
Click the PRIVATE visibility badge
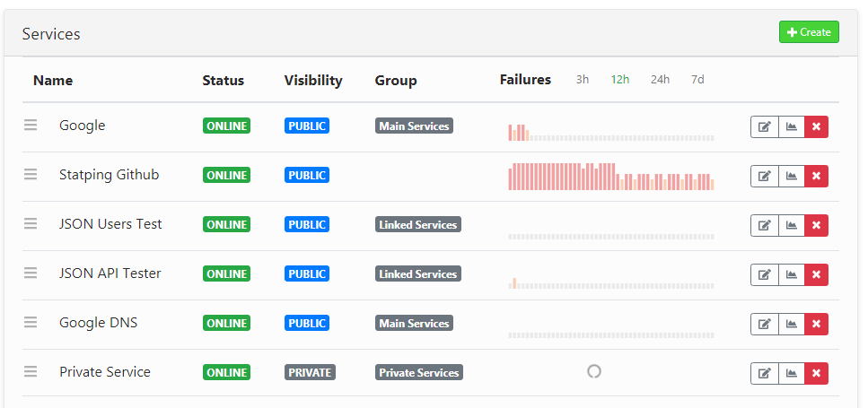click(310, 372)
